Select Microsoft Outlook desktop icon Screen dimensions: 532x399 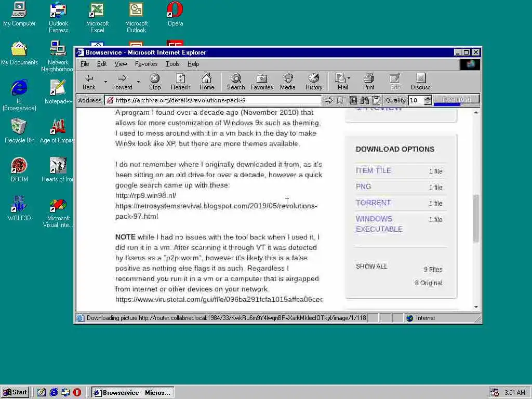point(136,18)
